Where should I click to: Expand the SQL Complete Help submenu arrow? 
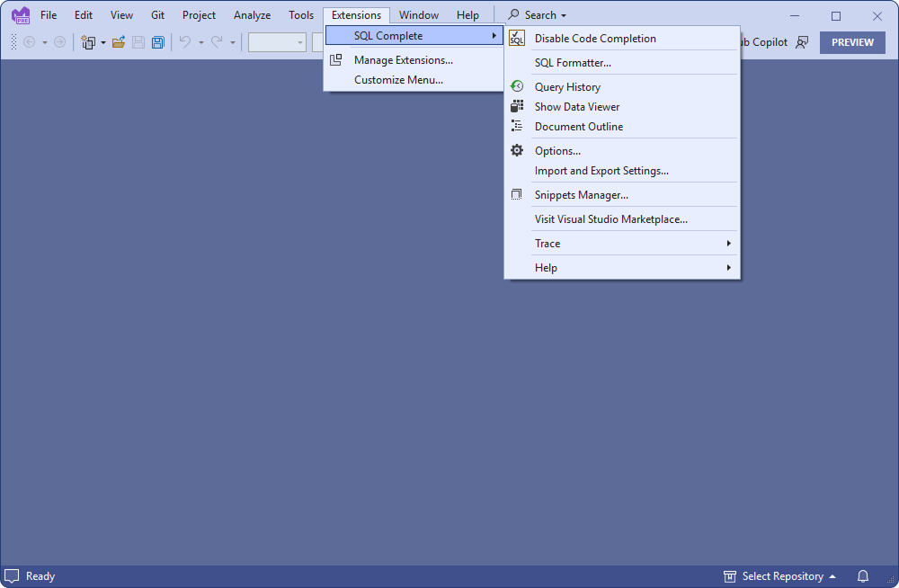pos(729,267)
